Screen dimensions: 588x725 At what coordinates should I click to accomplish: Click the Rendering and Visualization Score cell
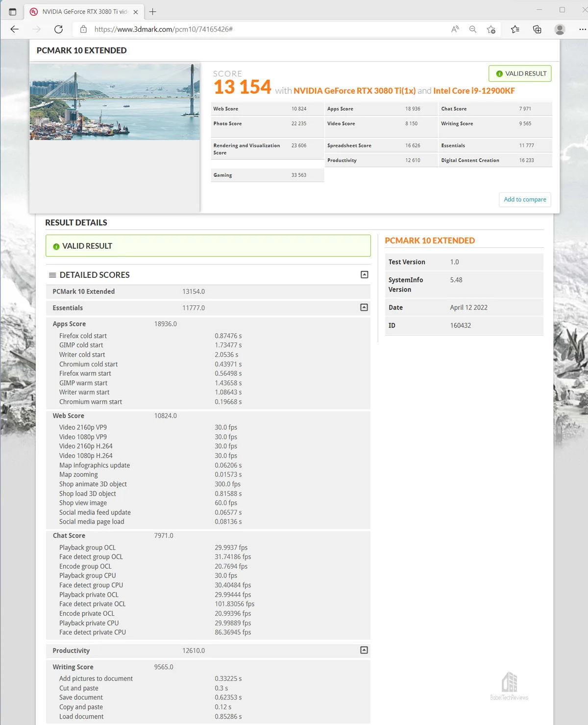click(x=268, y=149)
